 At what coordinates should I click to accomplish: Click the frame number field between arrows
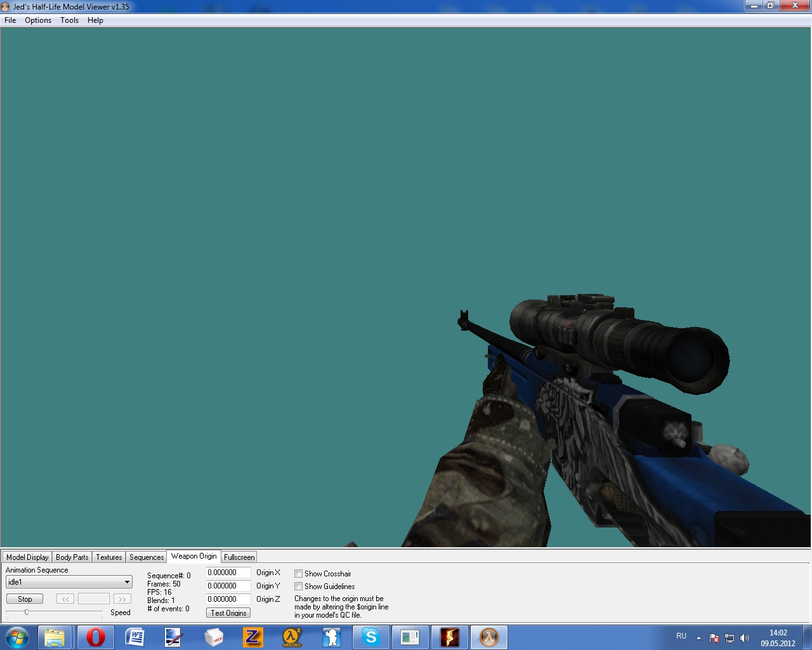tap(94, 599)
